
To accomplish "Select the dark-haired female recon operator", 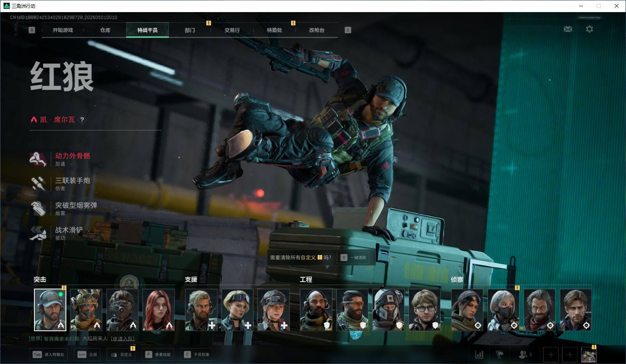I will click(467, 310).
